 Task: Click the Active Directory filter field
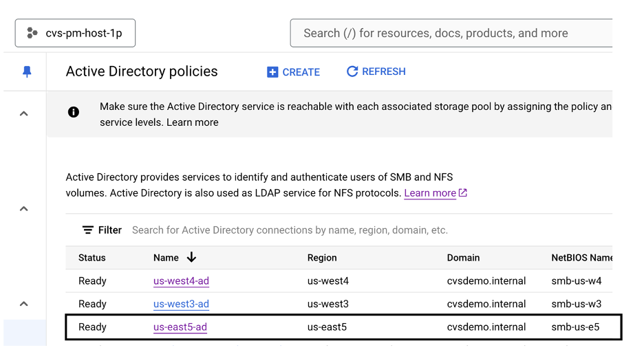289,230
